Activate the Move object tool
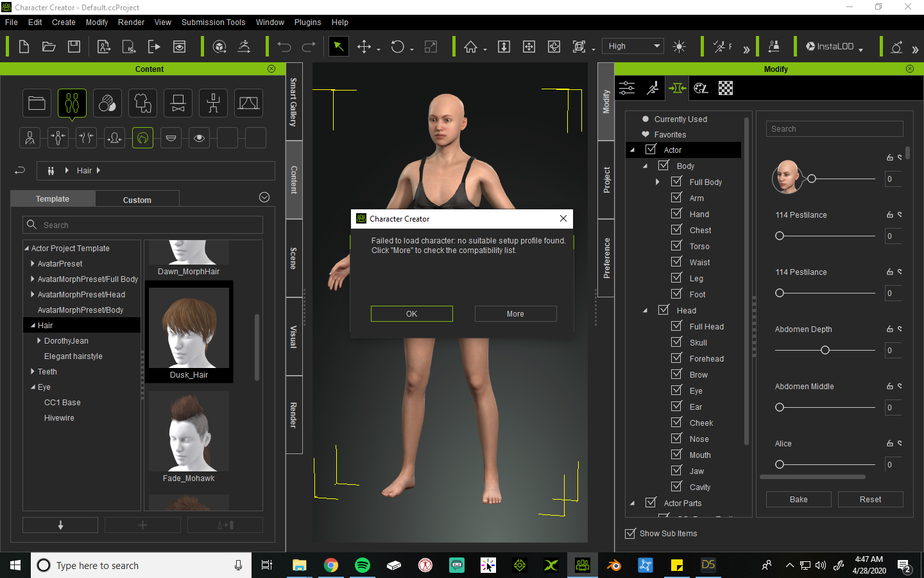924x578 pixels. tap(364, 46)
